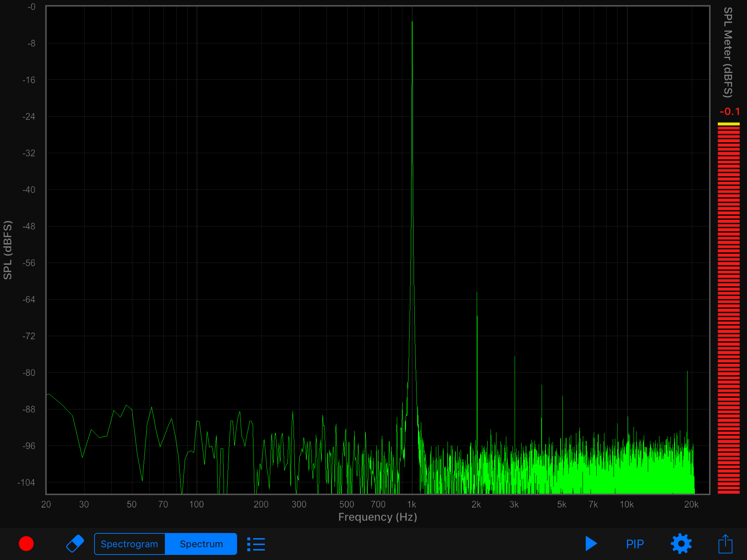747x560 pixels.
Task: Tap the eraser clear icon
Action: tap(75, 544)
